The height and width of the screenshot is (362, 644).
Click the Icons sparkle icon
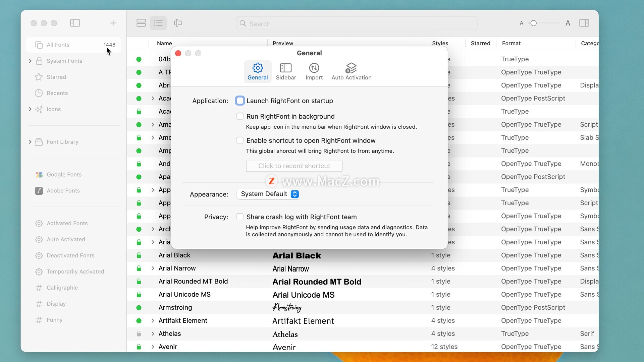coord(39,109)
